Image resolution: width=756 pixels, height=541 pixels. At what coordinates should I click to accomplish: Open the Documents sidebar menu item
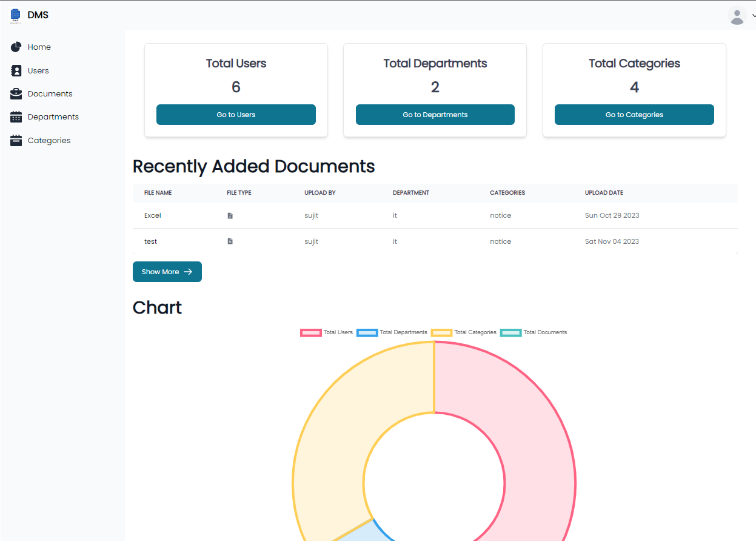(x=50, y=94)
